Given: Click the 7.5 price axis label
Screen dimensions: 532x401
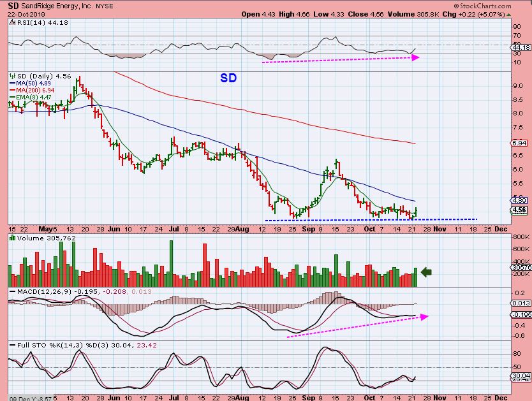Looking at the screenshot, I should 518,128.
